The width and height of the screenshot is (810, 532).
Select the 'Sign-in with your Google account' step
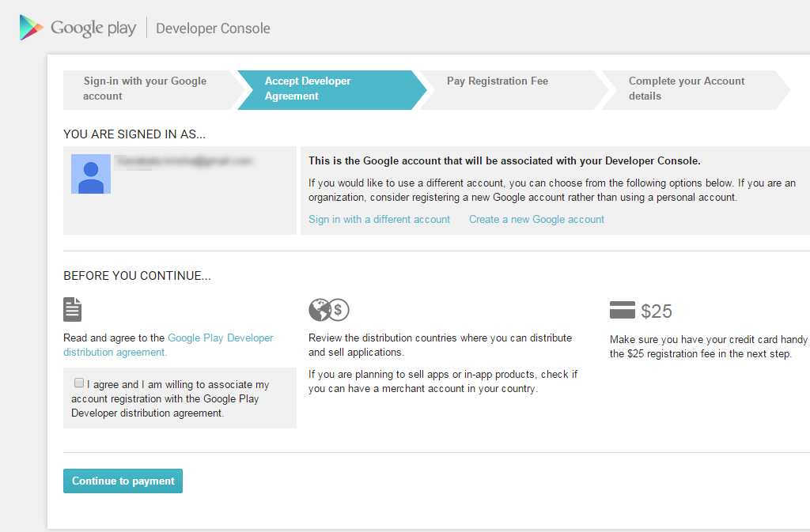point(146,89)
